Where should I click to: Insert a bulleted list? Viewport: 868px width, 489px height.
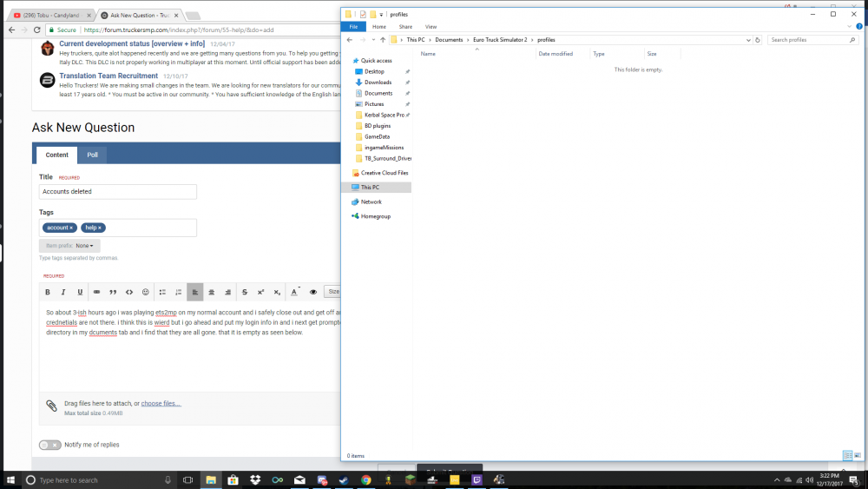[162, 292]
